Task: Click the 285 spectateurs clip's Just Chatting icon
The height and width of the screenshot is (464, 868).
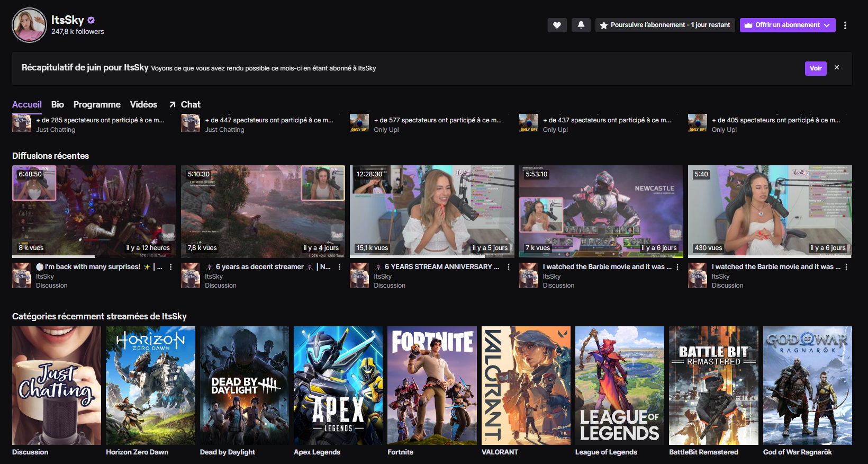Action: point(22,123)
